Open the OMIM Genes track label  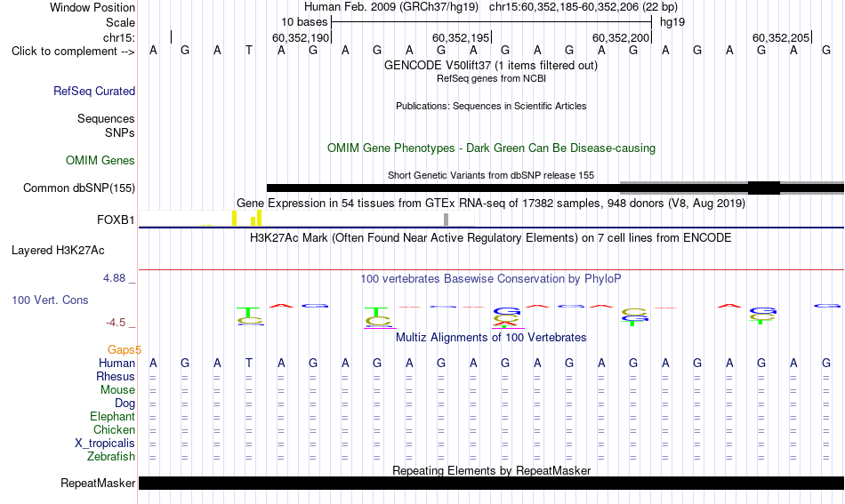[101, 161]
